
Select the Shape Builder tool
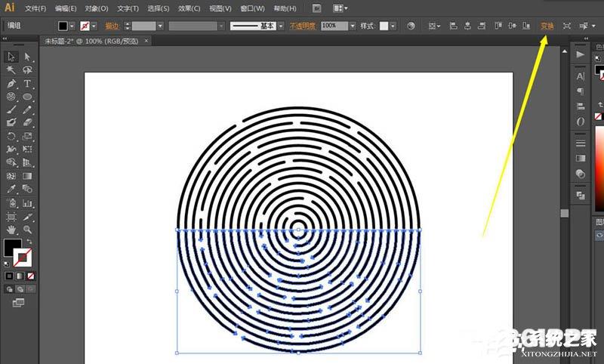pos(11,162)
